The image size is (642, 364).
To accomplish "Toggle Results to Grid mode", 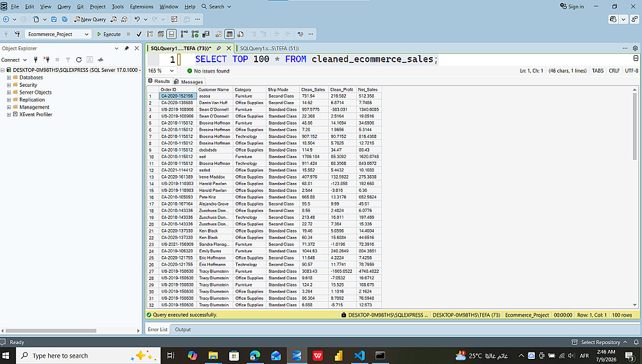I will (230, 35).
